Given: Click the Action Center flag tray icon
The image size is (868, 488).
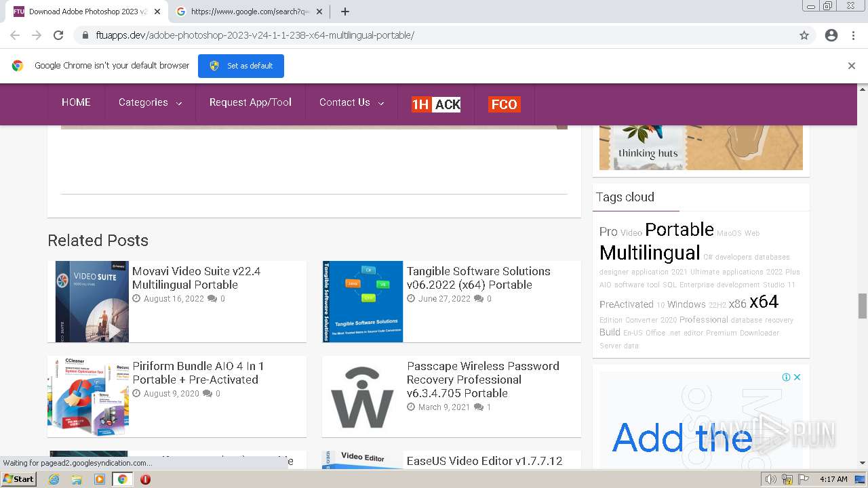Looking at the screenshot, I should pos(804,479).
